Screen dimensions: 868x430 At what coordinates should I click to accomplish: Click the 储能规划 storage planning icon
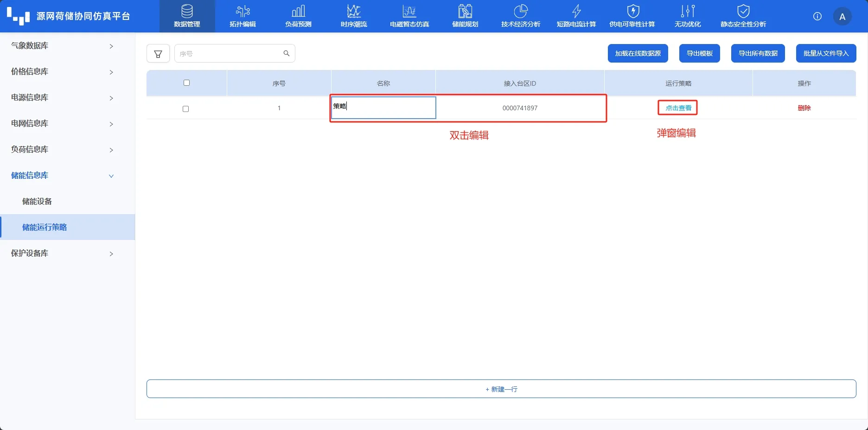465,11
